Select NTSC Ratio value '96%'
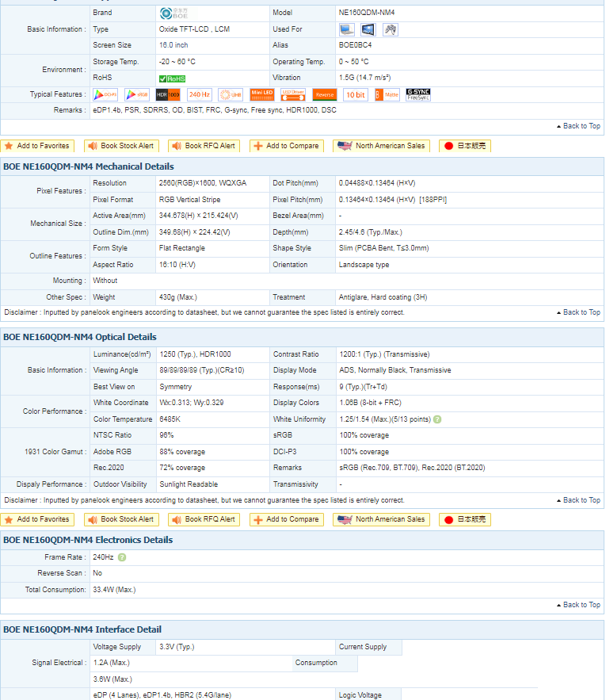The width and height of the screenshot is (606, 700). click(167, 435)
